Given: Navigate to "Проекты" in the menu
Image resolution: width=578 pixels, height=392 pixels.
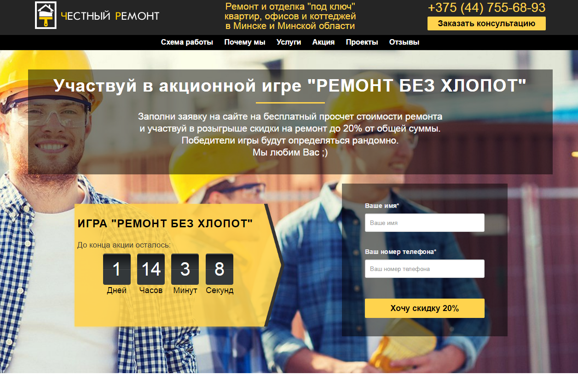Looking at the screenshot, I should click(x=362, y=42).
